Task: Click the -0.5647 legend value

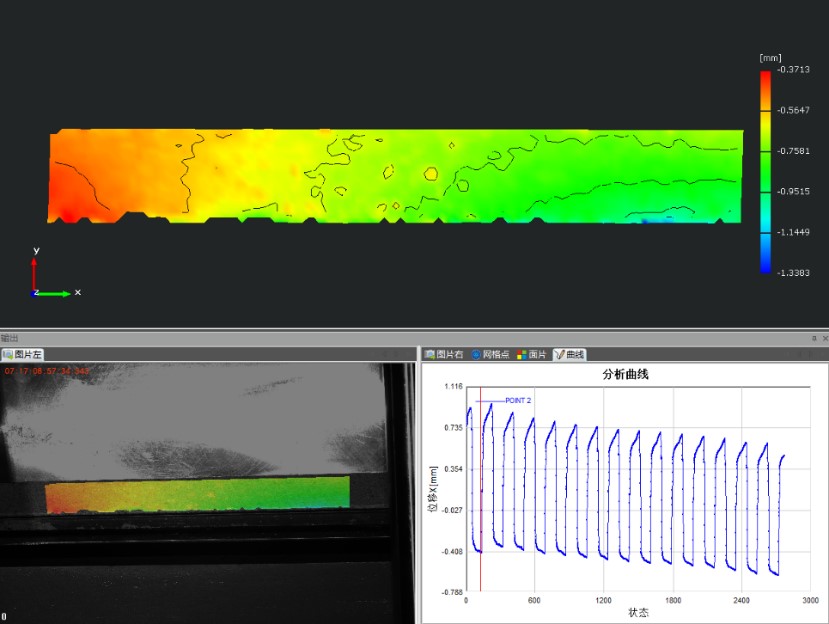Action: [x=793, y=110]
